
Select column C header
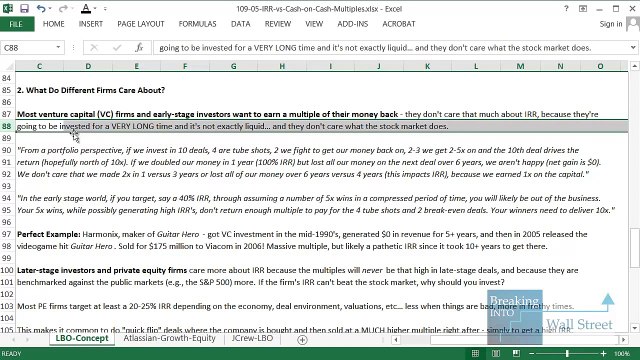pos(40,66)
